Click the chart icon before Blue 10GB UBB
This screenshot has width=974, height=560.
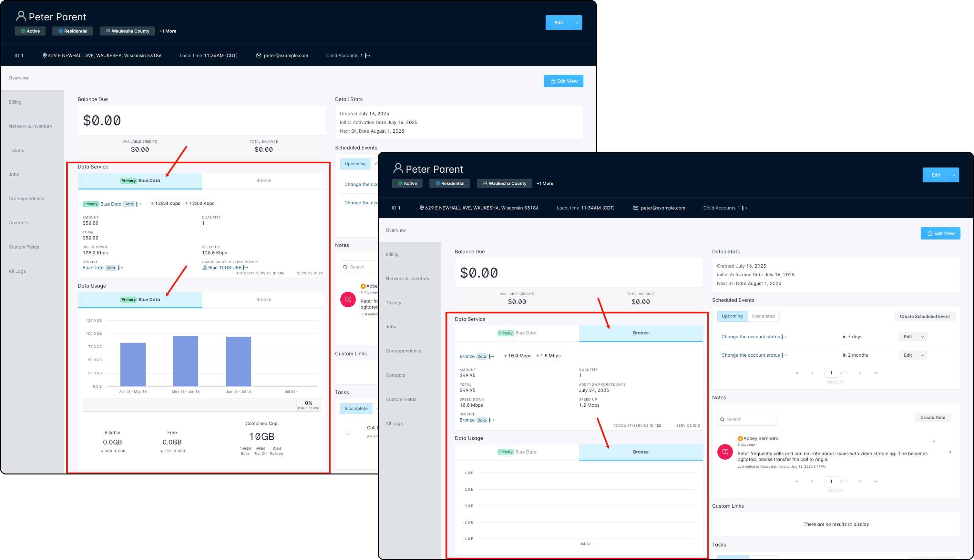coord(205,268)
